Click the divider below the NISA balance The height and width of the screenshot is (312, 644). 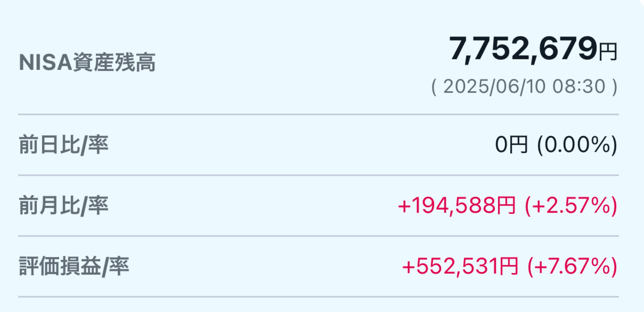coord(318,114)
